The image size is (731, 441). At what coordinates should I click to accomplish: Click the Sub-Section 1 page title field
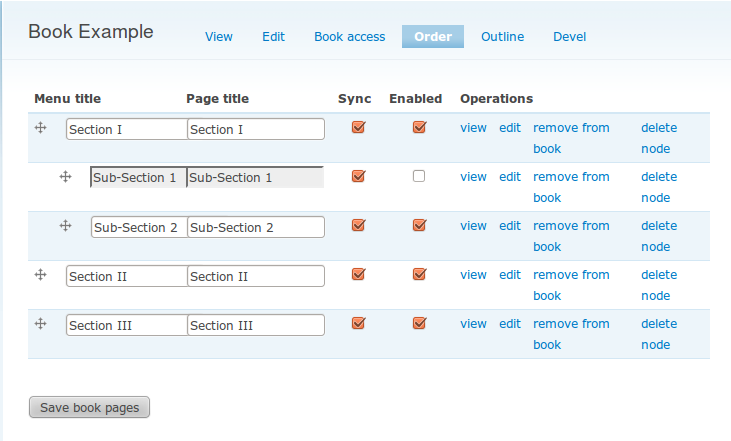[255, 177]
